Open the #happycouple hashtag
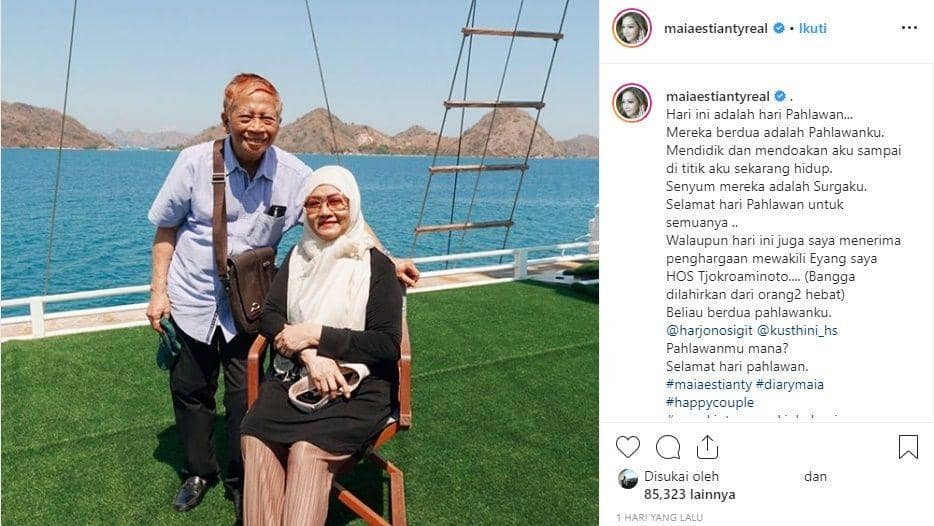Image resolution: width=934 pixels, height=526 pixels. (710, 403)
